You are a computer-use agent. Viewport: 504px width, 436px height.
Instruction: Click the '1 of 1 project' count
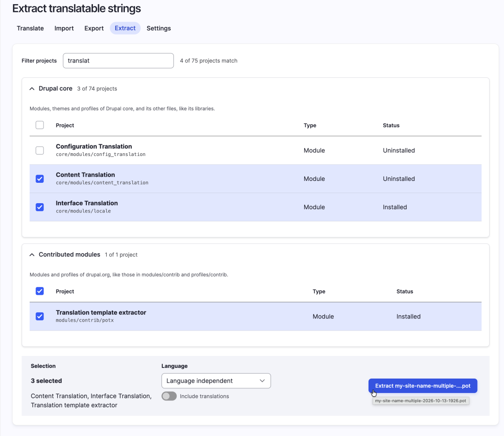point(121,255)
